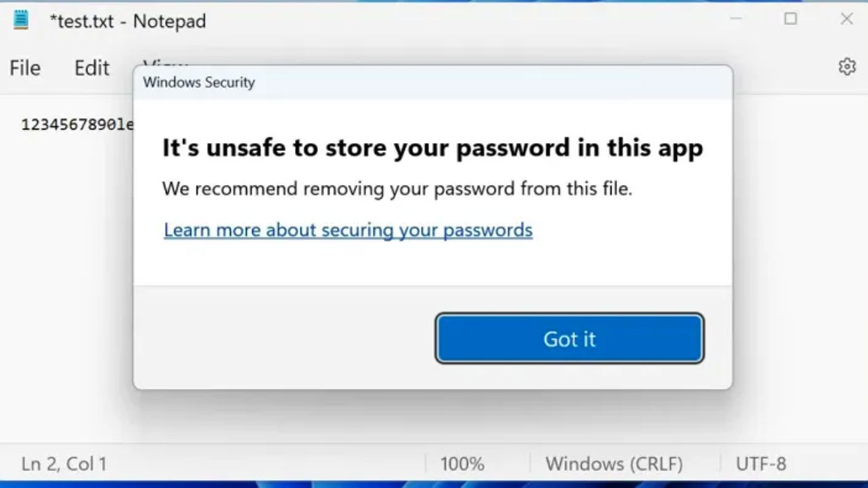868x488 pixels.
Task: Click the password warning headline text
Action: (432, 147)
